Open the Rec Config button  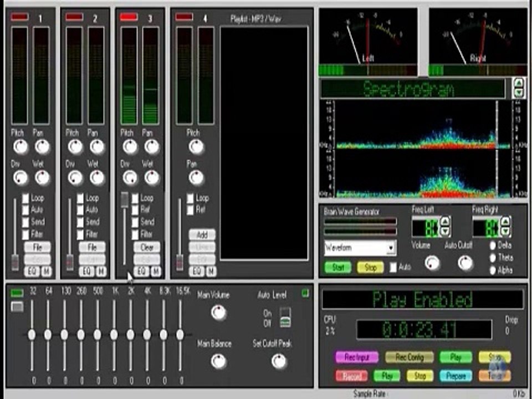[x=410, y=357]
